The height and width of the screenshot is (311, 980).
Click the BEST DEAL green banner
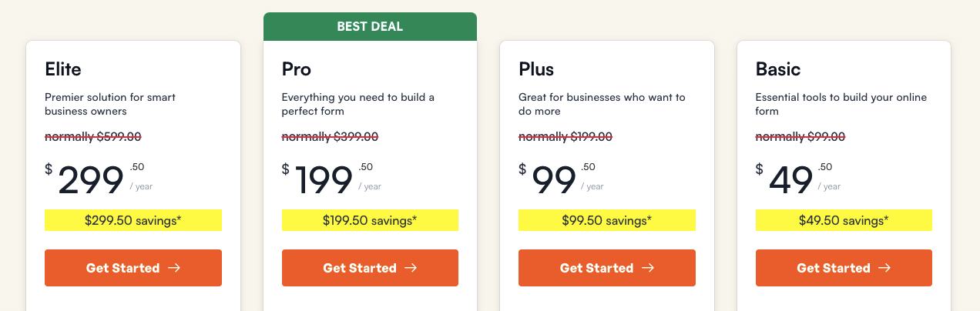click(x=370, y=27)
